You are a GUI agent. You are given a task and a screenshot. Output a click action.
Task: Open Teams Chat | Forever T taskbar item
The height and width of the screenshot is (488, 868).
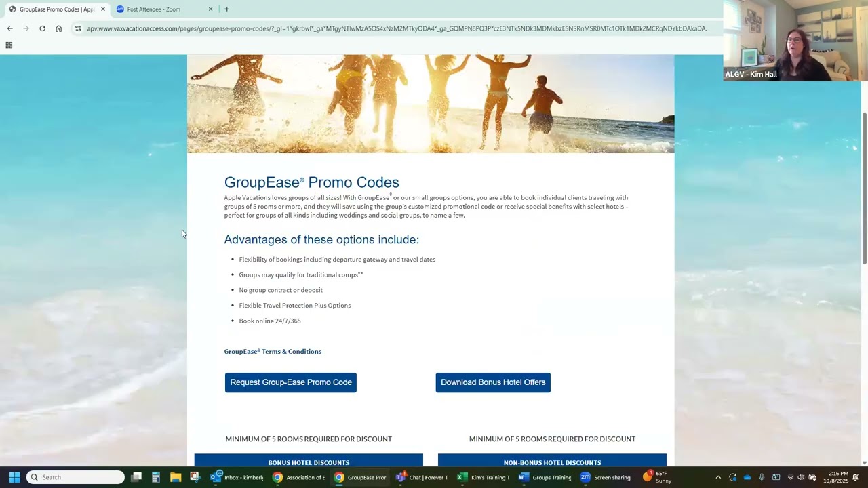pos(422,477)
